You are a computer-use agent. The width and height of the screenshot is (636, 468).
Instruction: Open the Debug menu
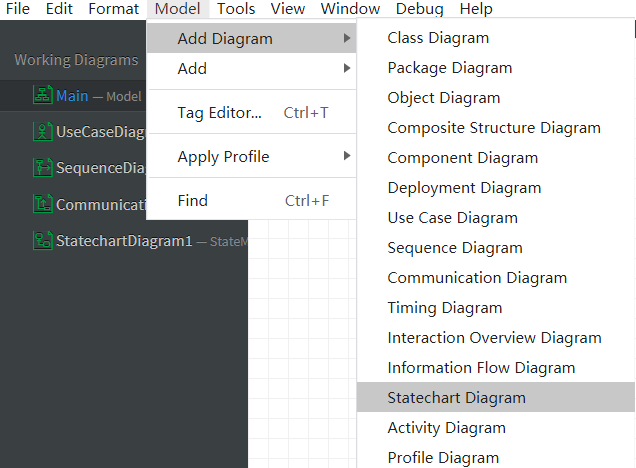click(x=419, y=9)
